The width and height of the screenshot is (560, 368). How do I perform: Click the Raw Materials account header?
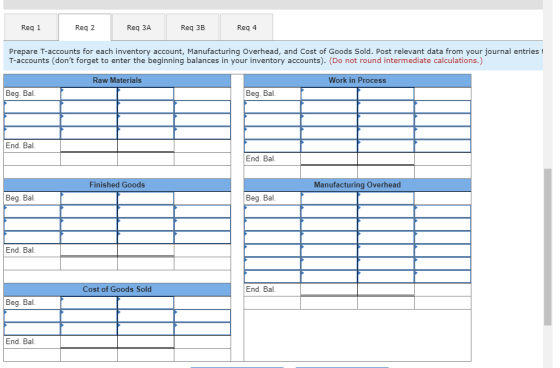117,80
